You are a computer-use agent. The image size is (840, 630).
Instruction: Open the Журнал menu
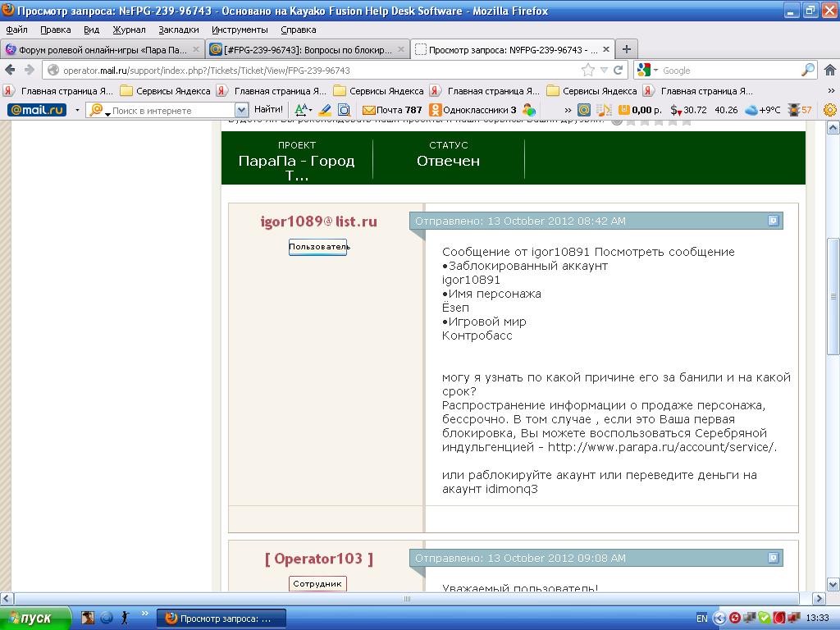[129, 30]
